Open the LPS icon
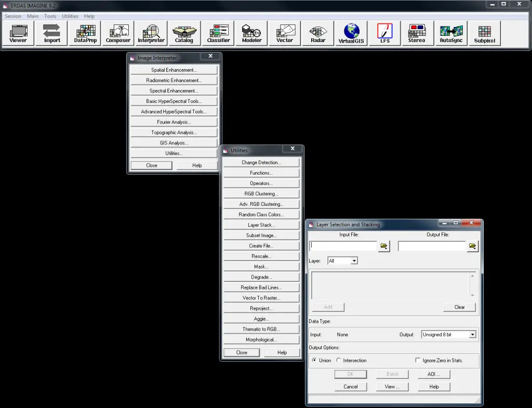 [x=385, y=33]
